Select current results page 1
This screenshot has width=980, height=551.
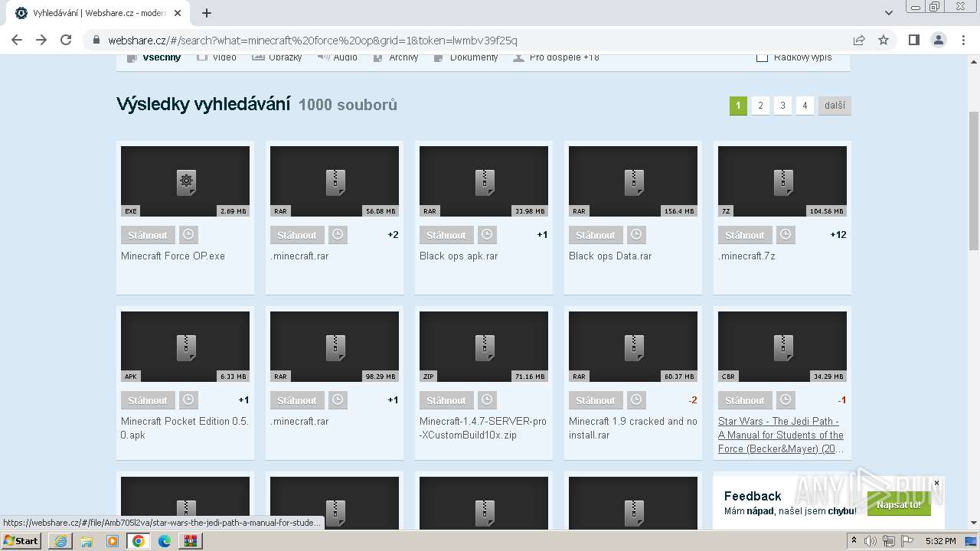coord(738,106)
